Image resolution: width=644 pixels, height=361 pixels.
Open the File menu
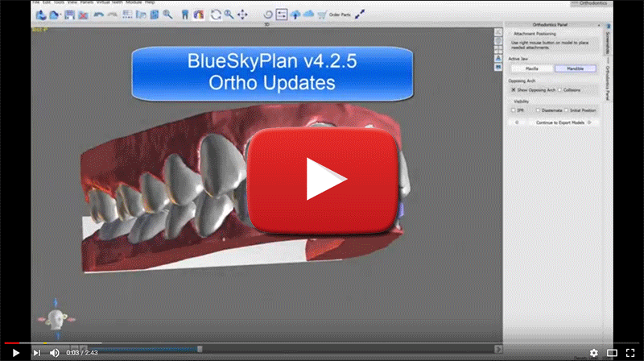pos(36,2)
